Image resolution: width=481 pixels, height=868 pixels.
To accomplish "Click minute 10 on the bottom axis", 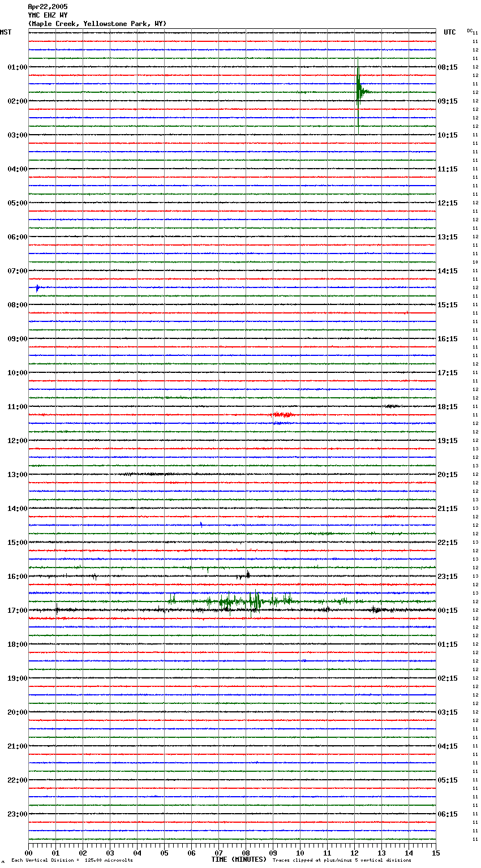I will pos(300,853).
